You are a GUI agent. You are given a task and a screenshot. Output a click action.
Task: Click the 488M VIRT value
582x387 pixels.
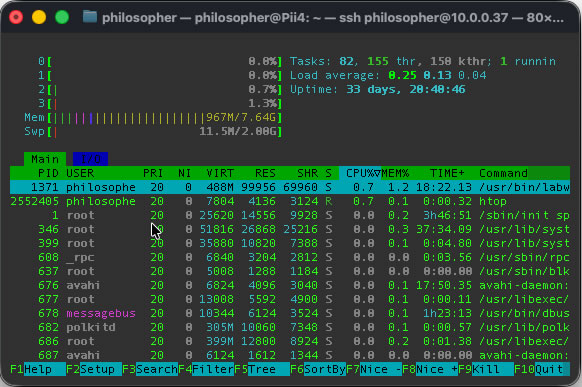tap(220, 187)
